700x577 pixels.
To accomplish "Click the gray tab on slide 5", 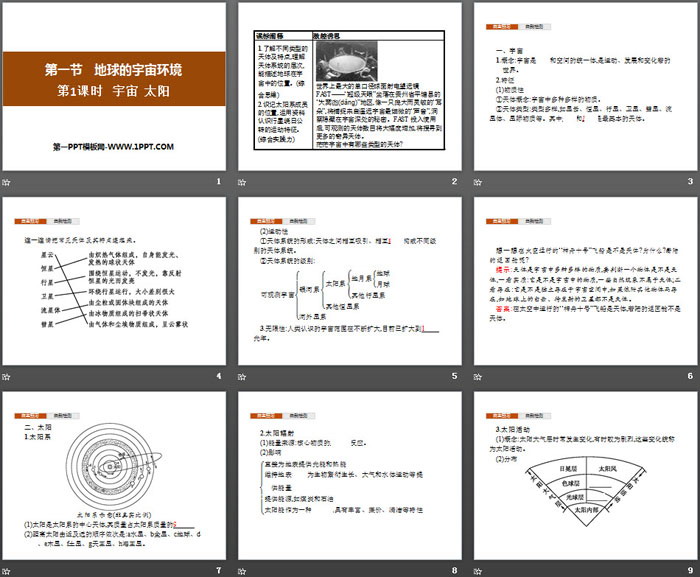I will [299, 221].
